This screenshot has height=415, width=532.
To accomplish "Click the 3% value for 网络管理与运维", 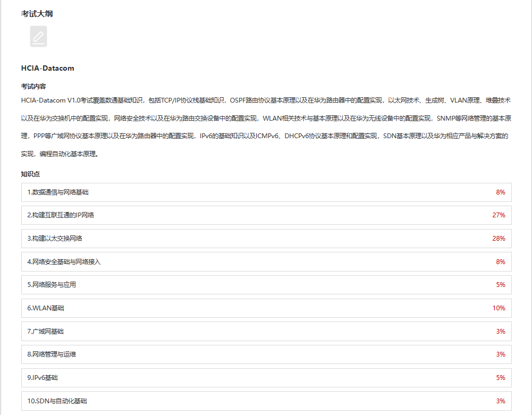I will [x=501, y=354].
